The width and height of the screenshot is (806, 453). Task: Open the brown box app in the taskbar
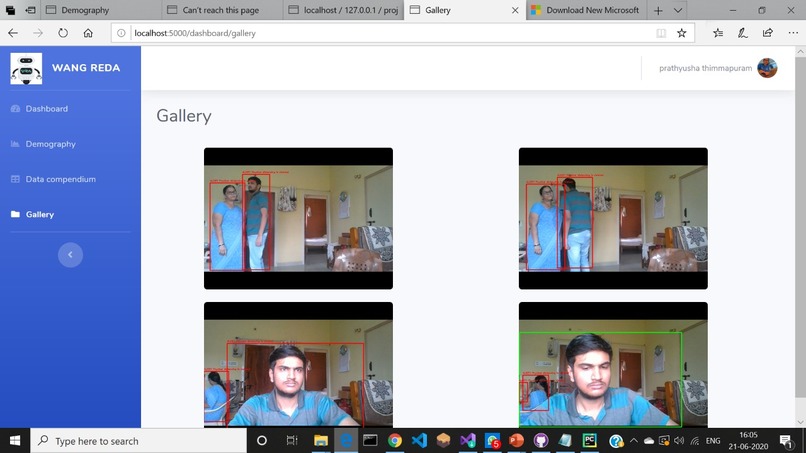tap(443, 441)
